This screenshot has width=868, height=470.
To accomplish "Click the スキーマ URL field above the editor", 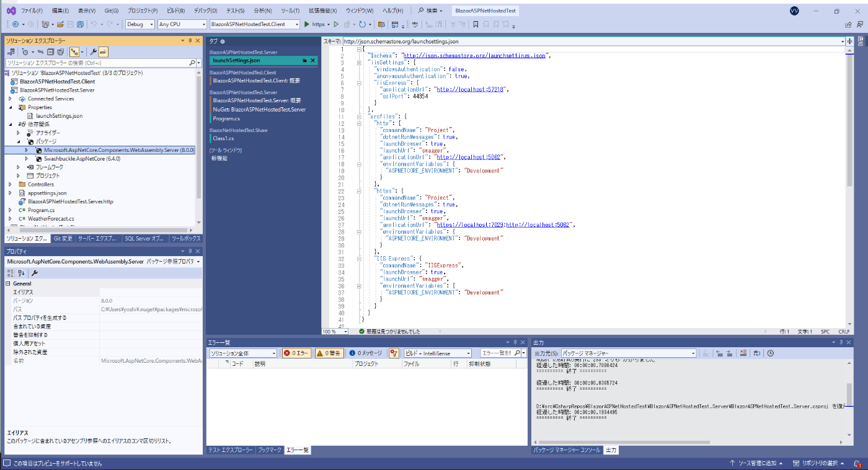I will pyautogui.click(x=593, y=41).
